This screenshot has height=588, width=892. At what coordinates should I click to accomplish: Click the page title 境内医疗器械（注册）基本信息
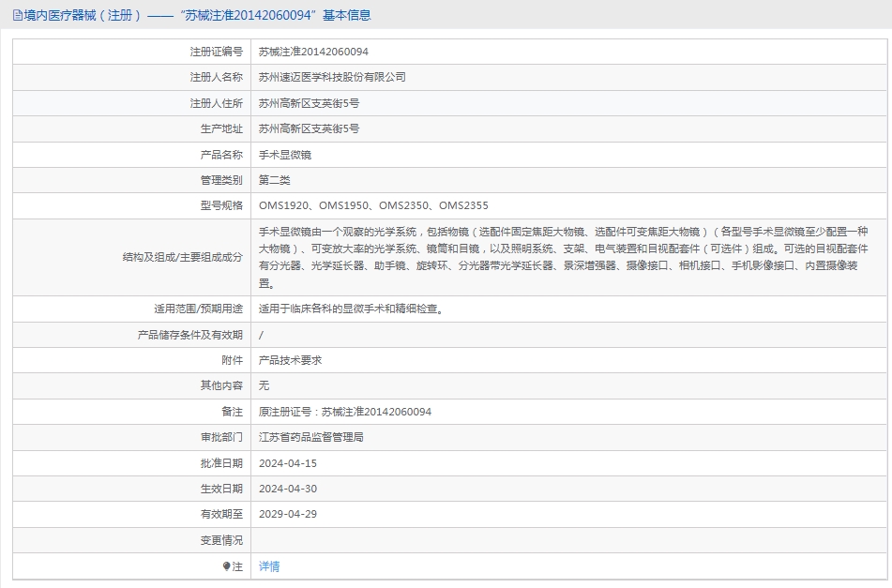(197, 15)
